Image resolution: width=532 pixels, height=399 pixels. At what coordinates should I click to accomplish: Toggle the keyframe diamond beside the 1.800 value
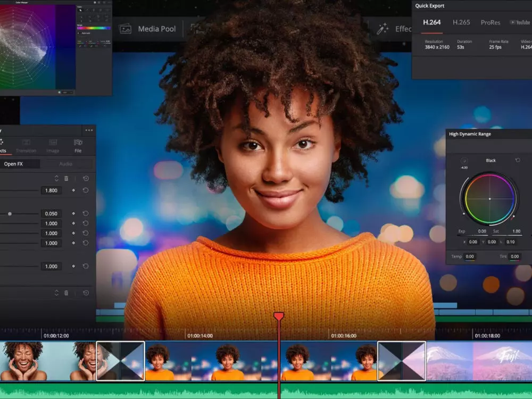click(74, 190)
